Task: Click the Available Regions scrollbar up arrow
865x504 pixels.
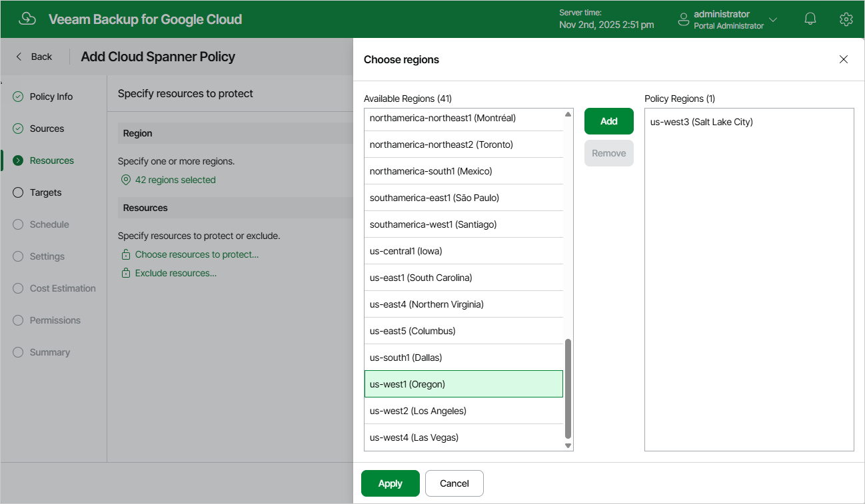Action: (568, 115)
